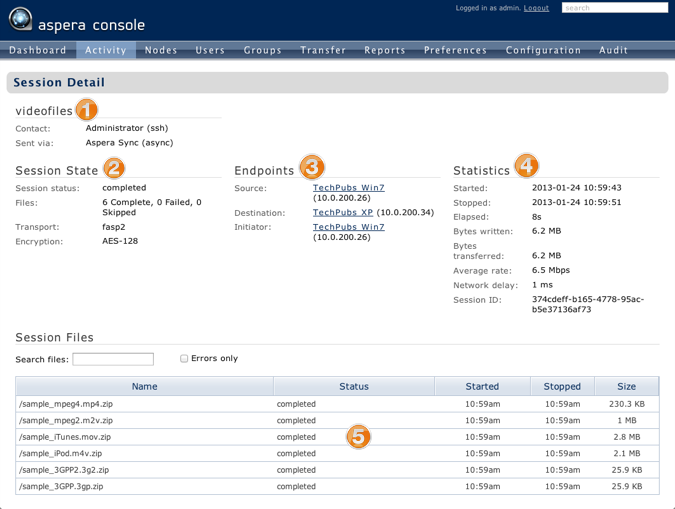Click the Stopped timestamp 2013-01-24 10:59:51
This screenshot has height=509, width=675.
(576, 202)
